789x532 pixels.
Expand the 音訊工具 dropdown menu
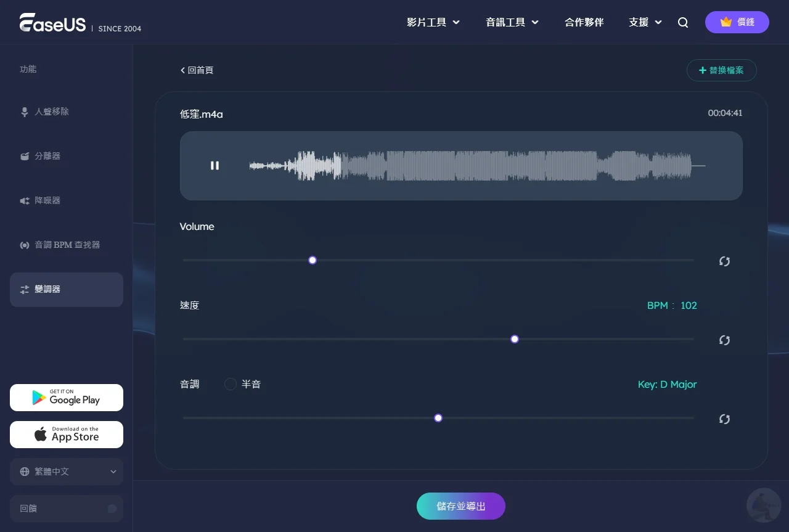pyautogui.click(x=512, y=22)
